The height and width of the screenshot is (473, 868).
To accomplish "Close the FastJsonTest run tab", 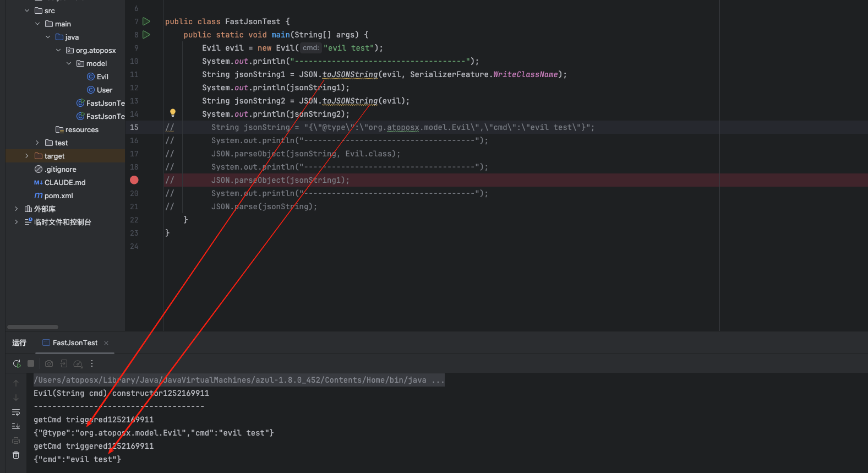I will click(x=106, y=343).
